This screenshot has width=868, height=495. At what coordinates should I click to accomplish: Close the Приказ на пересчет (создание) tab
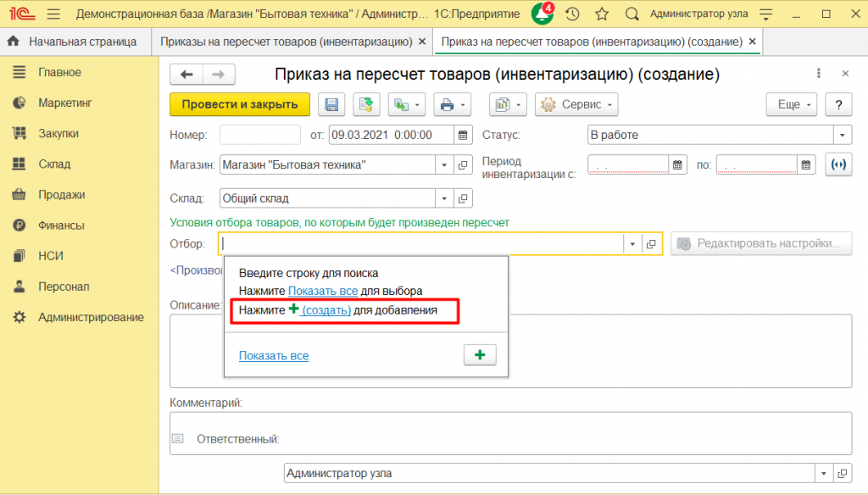(x=753, y=42)
